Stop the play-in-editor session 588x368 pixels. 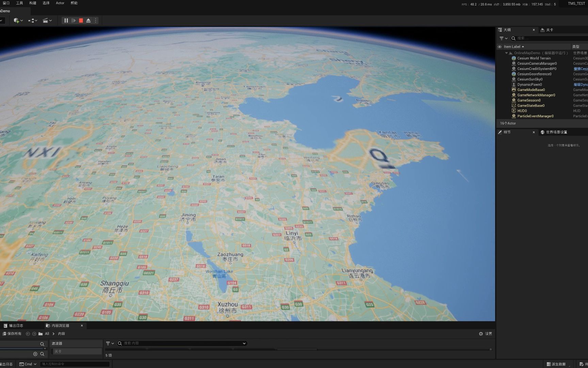point(81,20)
